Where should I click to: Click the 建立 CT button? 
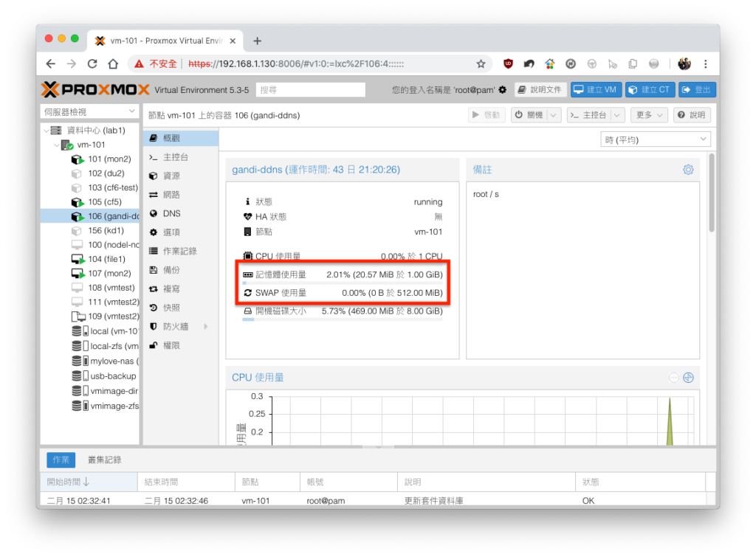click(651, 89)
